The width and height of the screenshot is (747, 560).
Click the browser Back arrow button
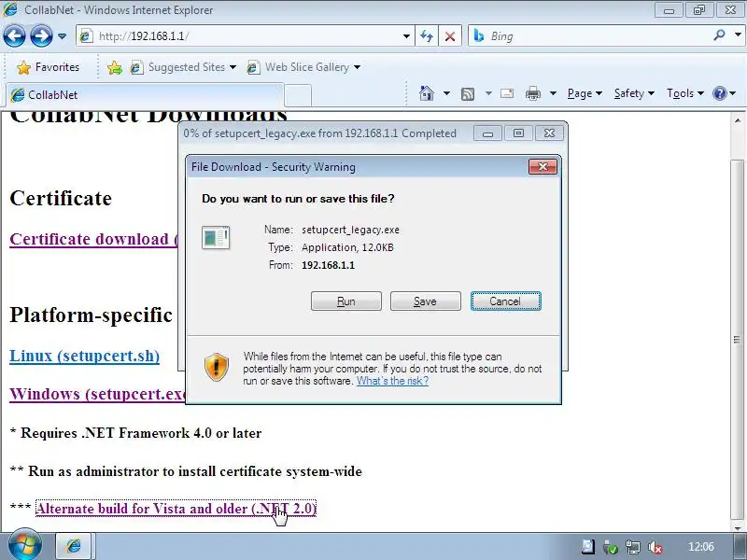(x=14, y=35)
